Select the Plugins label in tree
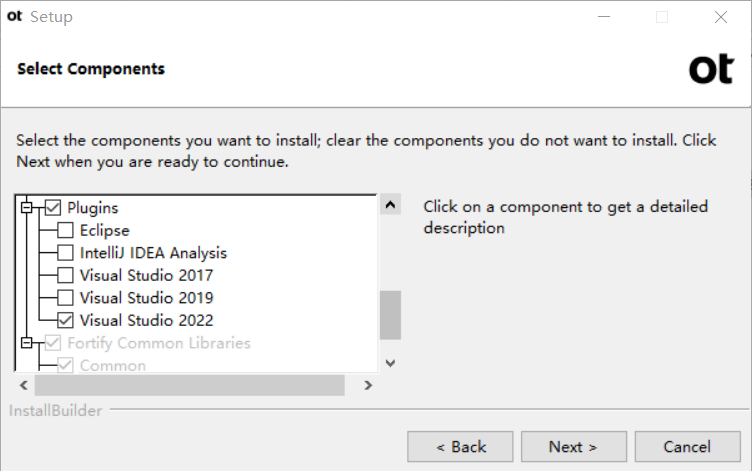752x471 pixels. [x=93, y=208]
